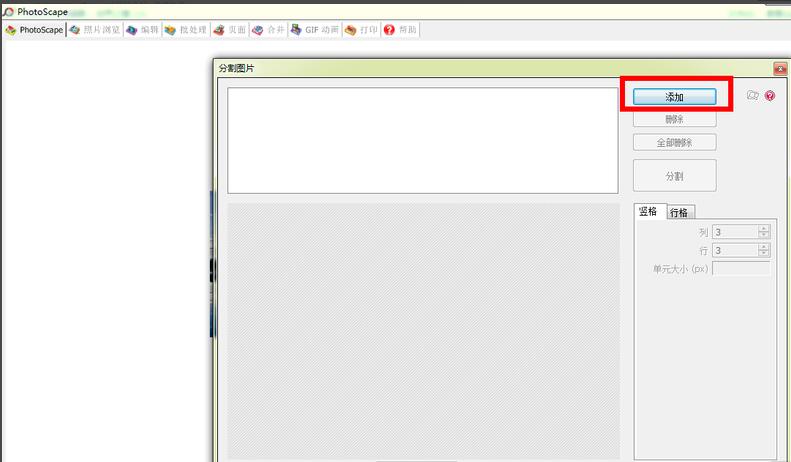Open the 打印 print tab
The height and width of the screenshot is (462, 791).
tap(362, 30)
